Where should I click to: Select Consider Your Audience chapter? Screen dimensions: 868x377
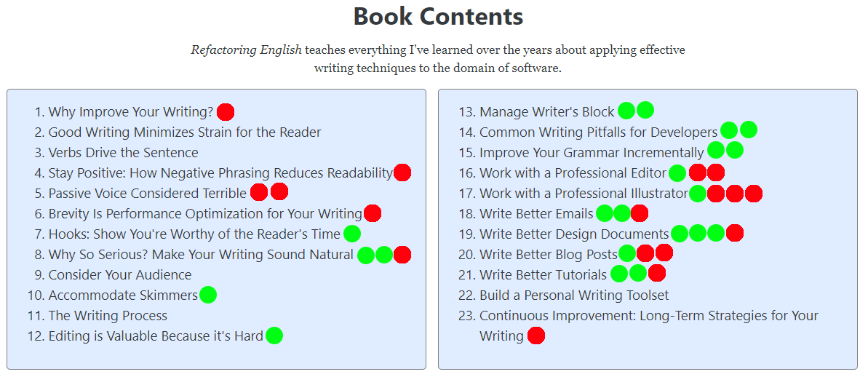tap(119, 275)
